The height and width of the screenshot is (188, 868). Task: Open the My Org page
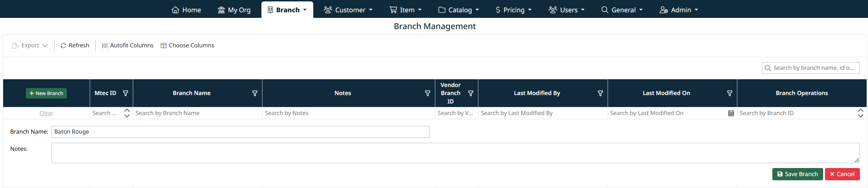tap(234, 10)
